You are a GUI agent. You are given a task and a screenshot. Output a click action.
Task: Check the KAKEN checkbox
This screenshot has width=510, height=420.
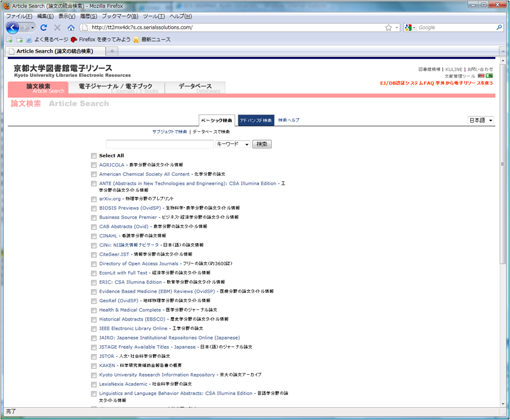point(94,366)
